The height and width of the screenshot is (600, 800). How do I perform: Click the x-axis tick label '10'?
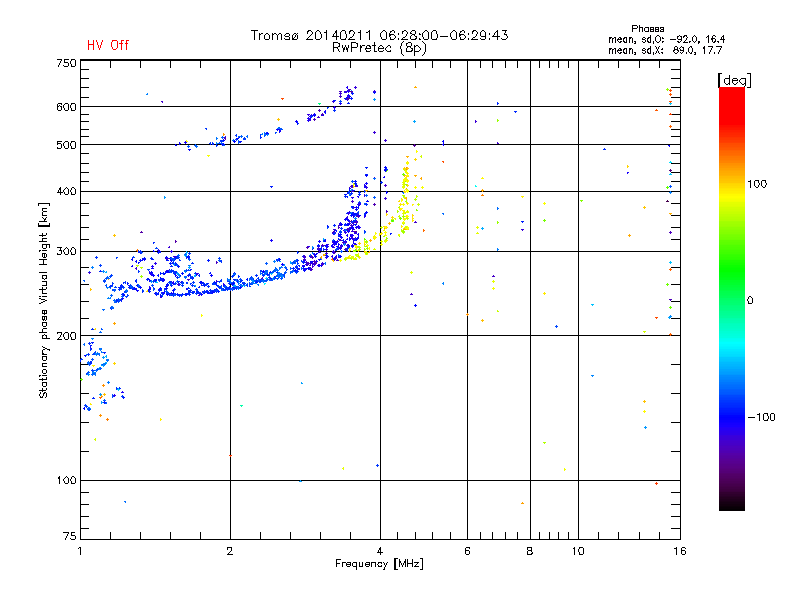pyautogui.click(x=578, y=551)
